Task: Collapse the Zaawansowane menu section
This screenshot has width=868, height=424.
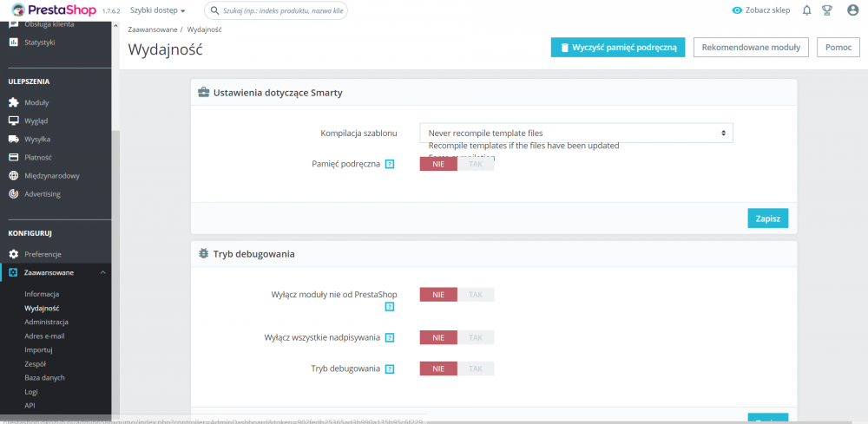Action: pyautogui.click(x=102, y=272)
